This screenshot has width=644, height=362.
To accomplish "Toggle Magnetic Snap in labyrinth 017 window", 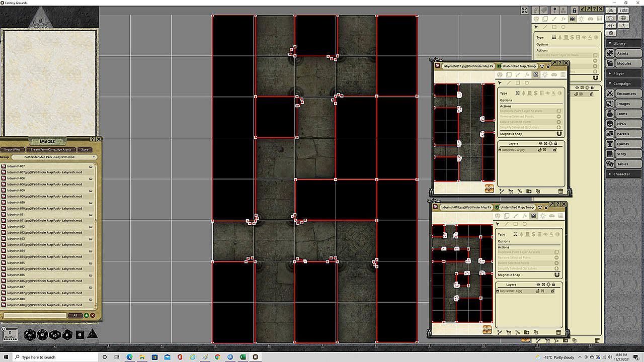I will tap(558, 134).
